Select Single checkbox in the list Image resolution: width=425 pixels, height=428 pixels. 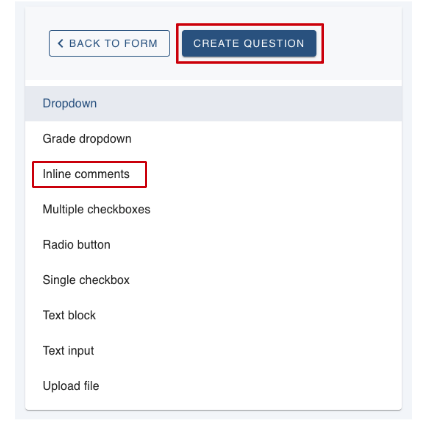click(x=213, y=280)
